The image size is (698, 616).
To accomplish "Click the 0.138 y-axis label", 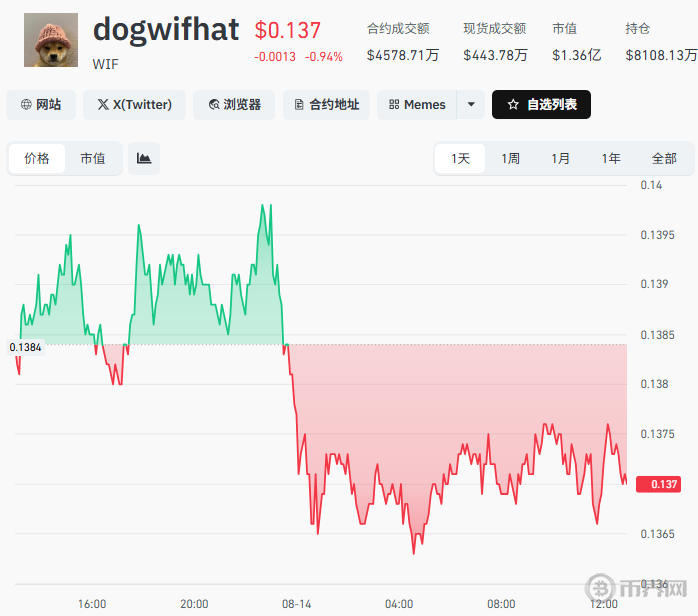I will click(x=654, y=384).
